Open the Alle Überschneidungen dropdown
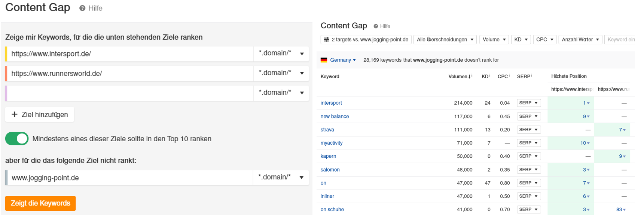644x216 pixels. tap(445, 39)
